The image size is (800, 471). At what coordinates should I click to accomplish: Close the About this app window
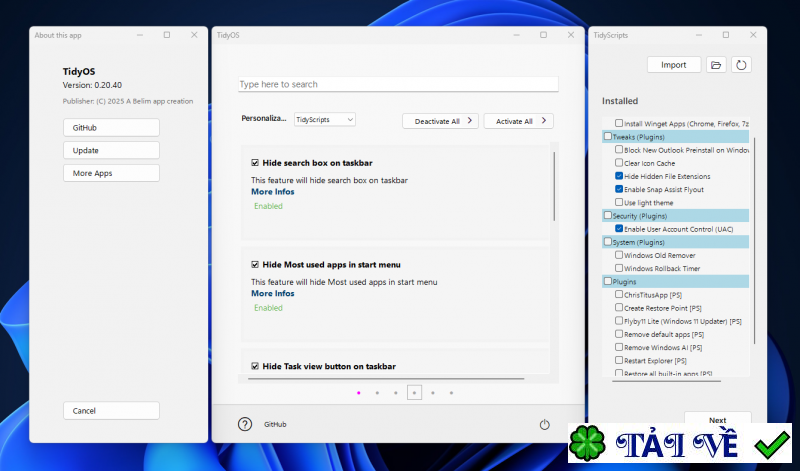tap(194, 35)
